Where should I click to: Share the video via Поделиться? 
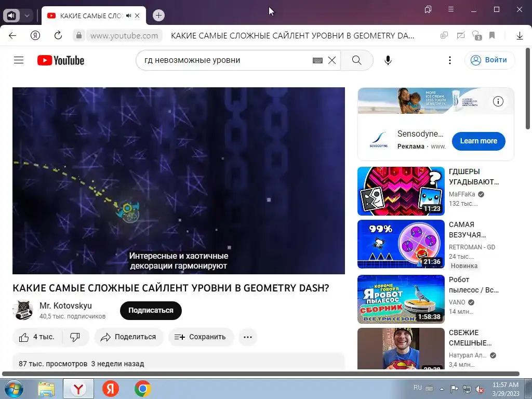pyautogui.click(x=129, y=337)
